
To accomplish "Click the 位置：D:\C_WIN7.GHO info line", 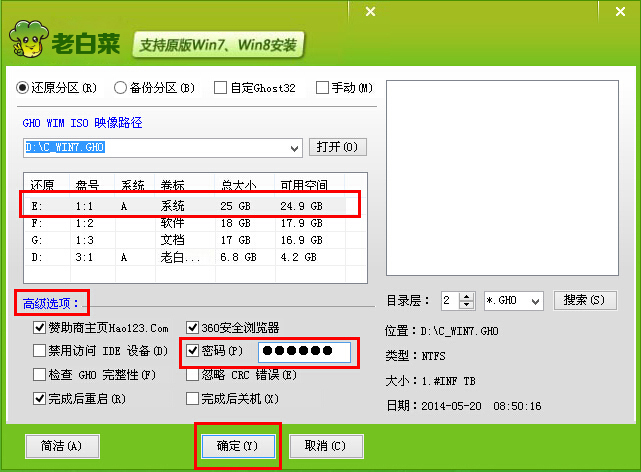I will pos(442,331).
